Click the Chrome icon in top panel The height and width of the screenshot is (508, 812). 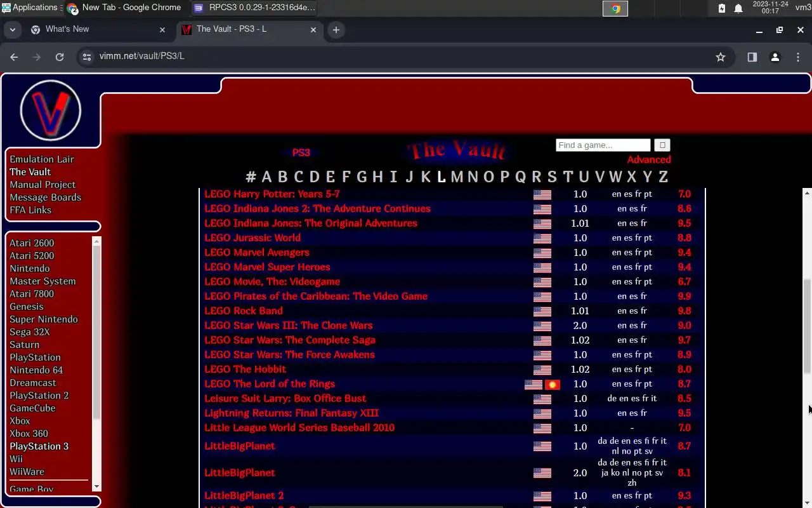(x=615, y=8)
